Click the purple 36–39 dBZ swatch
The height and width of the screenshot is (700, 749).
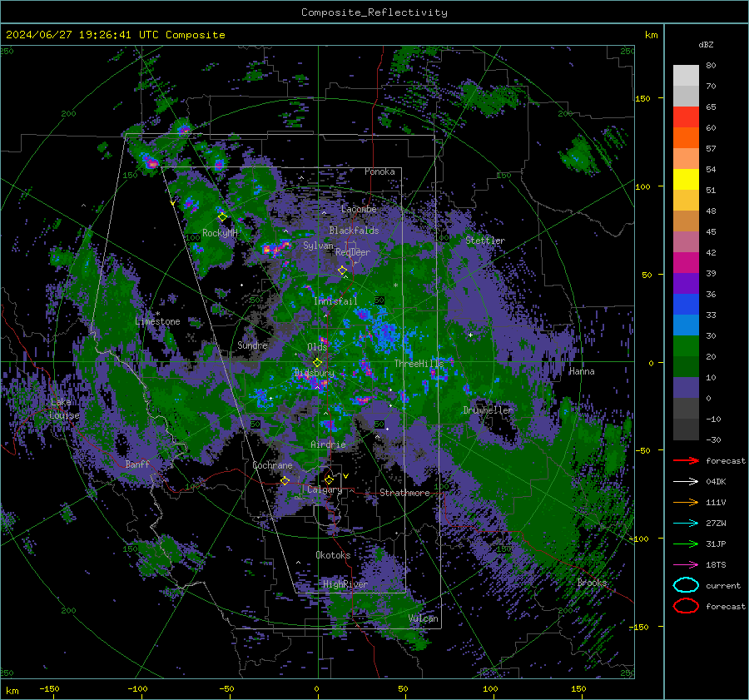(686, 284)
